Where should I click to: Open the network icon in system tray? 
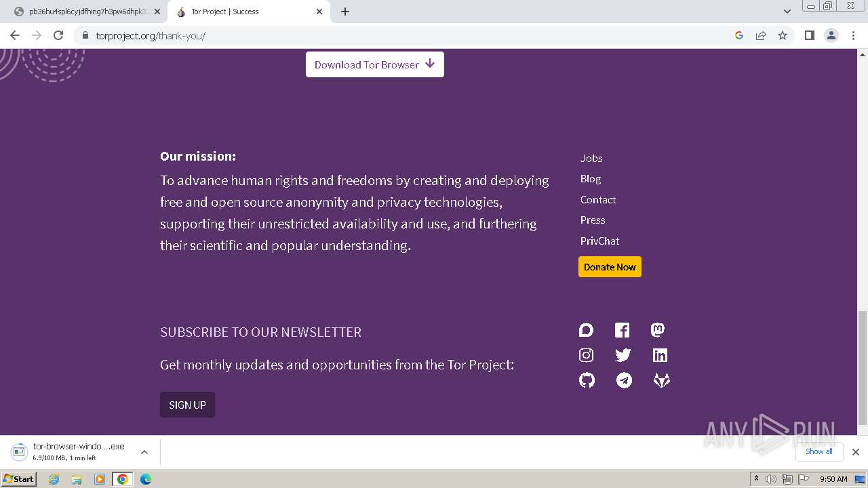(787, 479)
